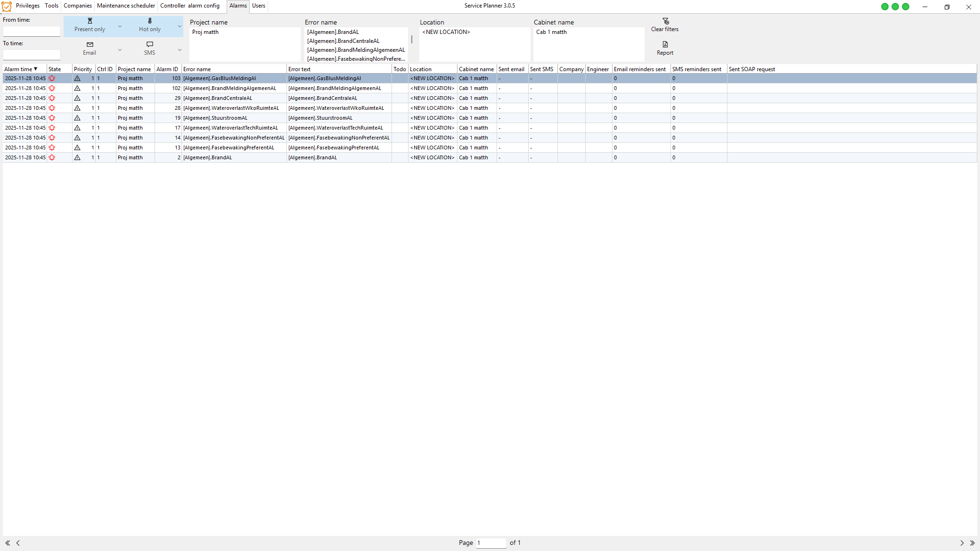The width and height of the screenshot is (980, 551).
Task: Click the BrandAL alarm priority warning triangle
Action: click(x=77, y=157)
